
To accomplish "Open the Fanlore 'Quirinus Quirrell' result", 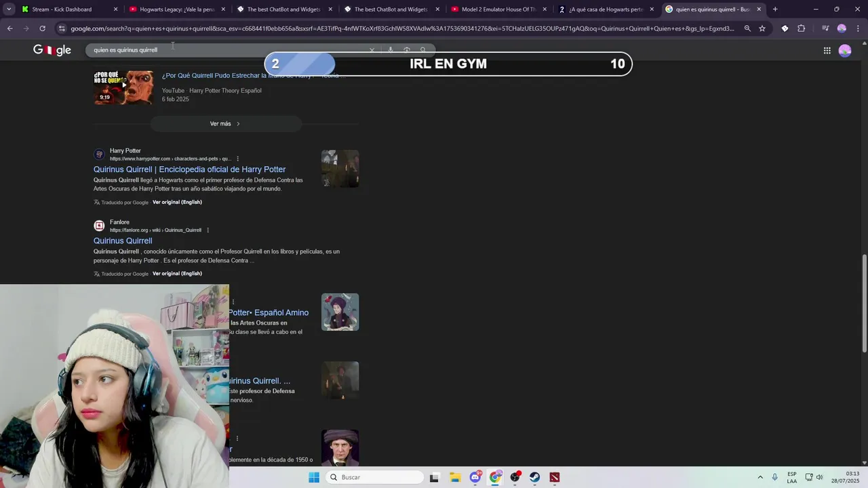I will click(x=123, y=241).
